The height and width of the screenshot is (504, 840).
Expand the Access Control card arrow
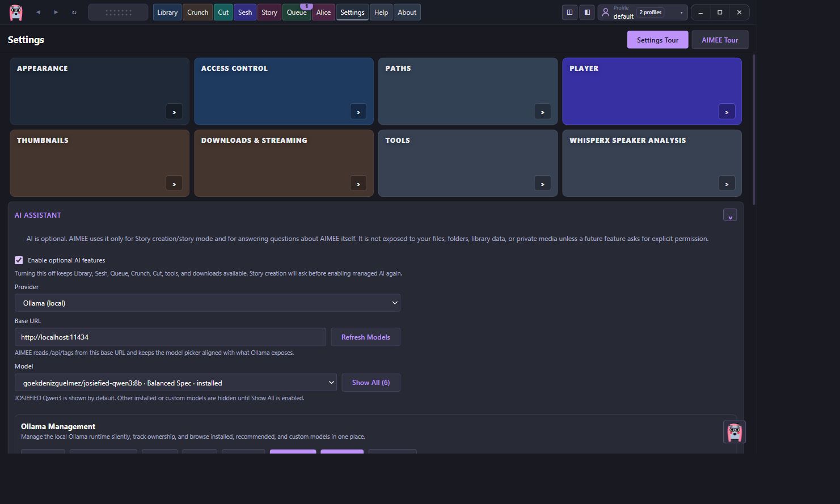358,112
